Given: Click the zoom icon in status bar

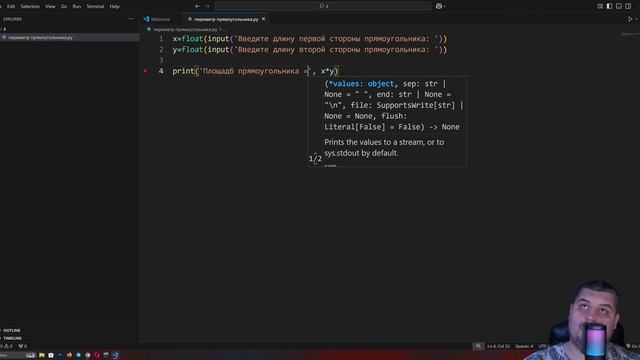Looking at the screenshot, I should point(478,346).
